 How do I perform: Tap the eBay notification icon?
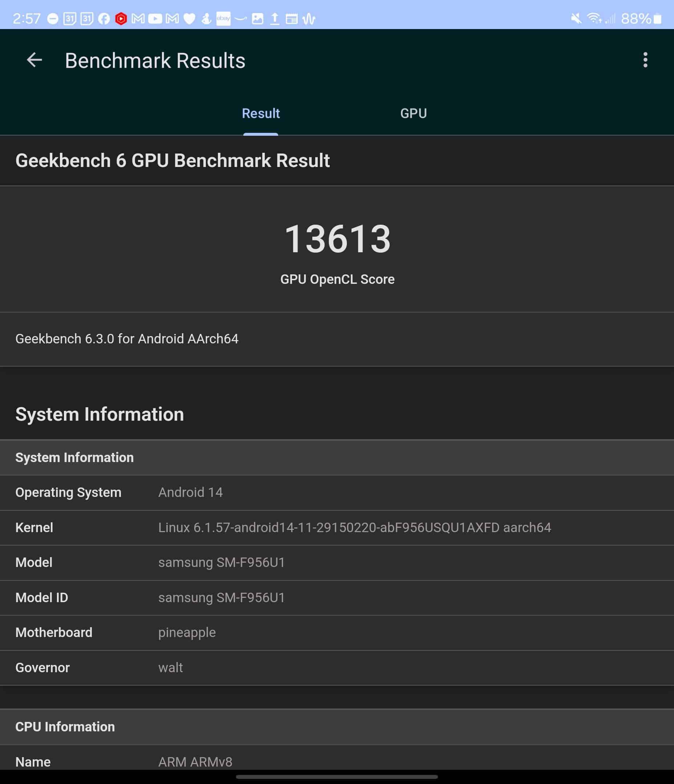[223, 19]
